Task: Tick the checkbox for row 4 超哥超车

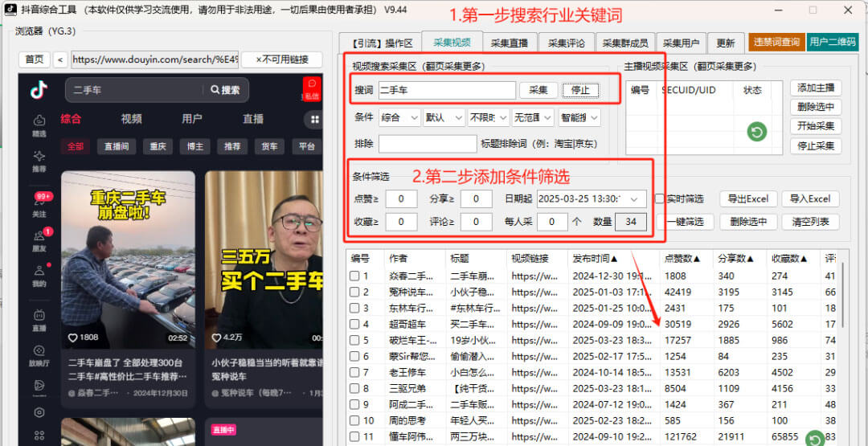Action: 354,324
